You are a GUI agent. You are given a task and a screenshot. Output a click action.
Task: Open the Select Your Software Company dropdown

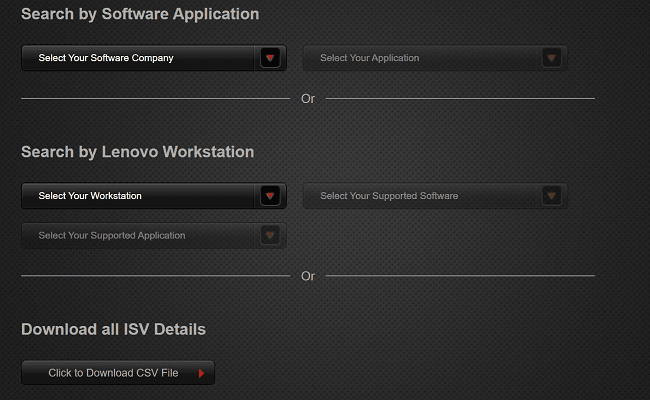(154, 58)
